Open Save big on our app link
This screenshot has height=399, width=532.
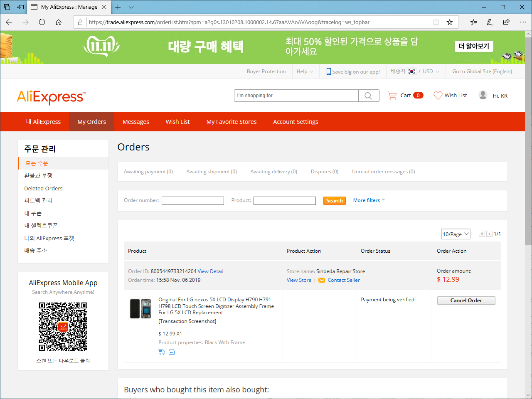(353, 71)
